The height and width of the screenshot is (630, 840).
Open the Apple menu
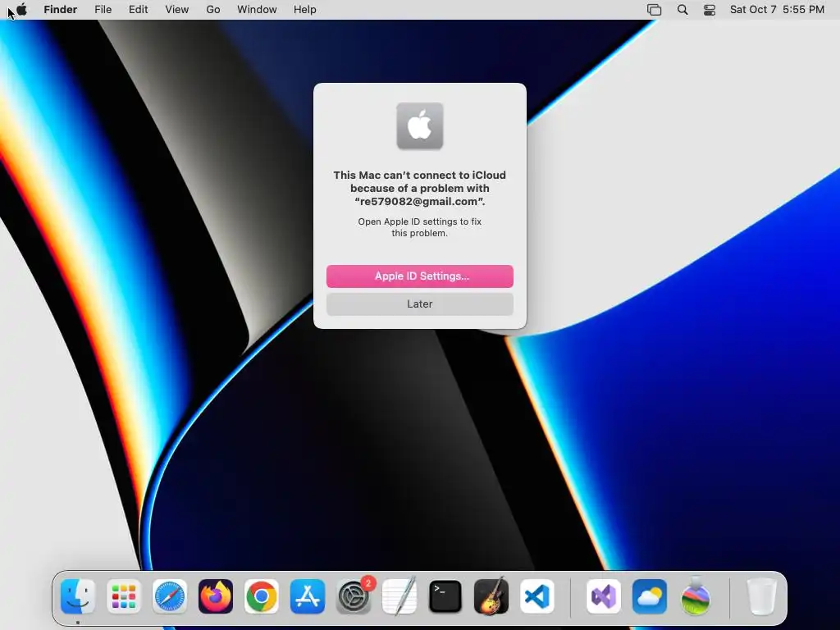[x=21, y=10]
